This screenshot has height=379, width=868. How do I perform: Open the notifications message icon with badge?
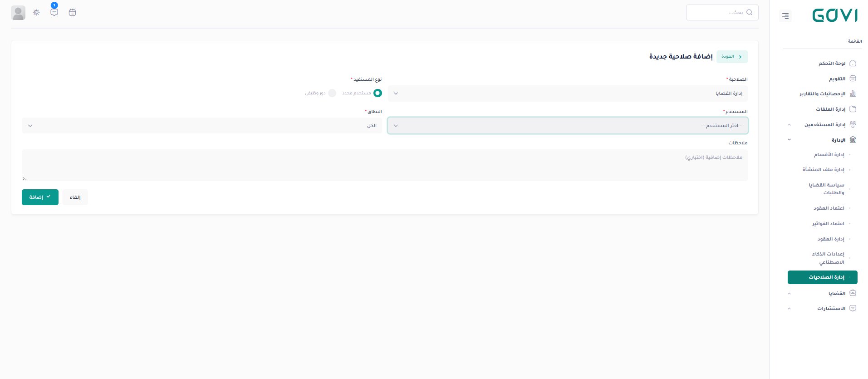click(x=54, y=13)
